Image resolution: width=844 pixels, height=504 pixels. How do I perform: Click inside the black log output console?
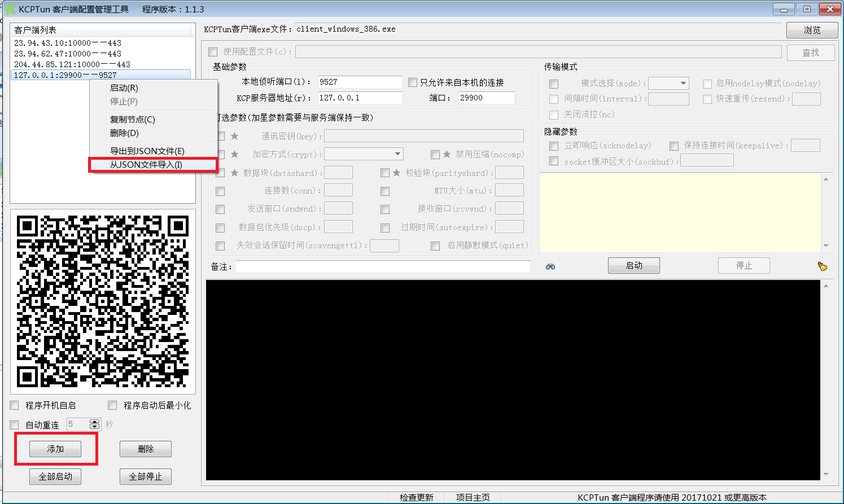click(x=513, y=380)
